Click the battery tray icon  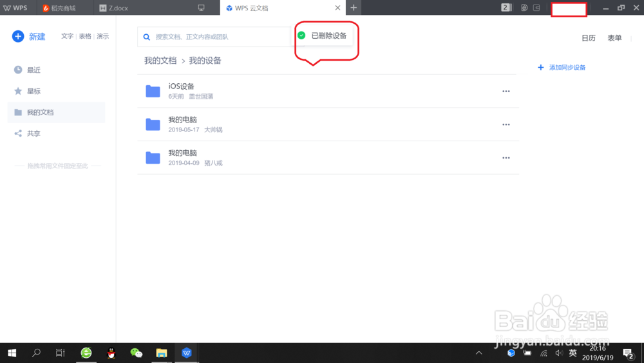(527, 353)
